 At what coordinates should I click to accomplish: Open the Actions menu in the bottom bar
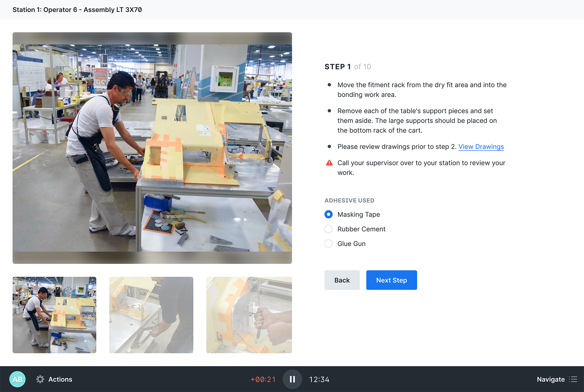pos(60,379)
